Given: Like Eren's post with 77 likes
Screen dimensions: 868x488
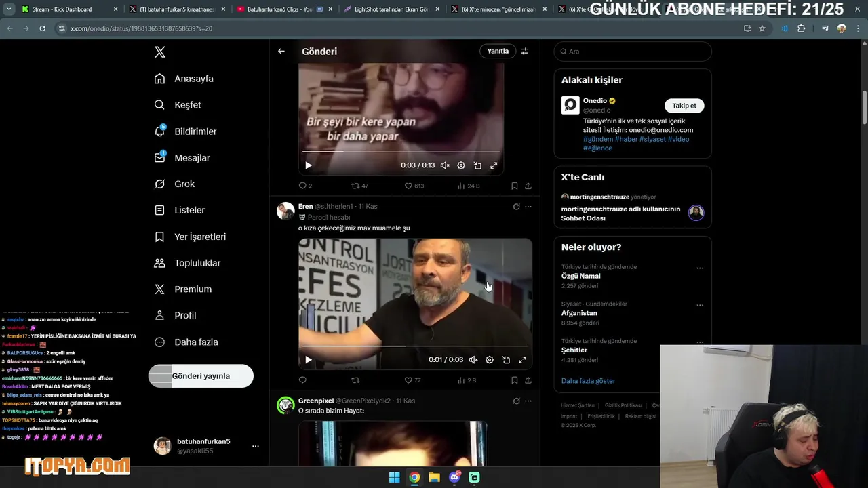Looking at the screenshot, I should coord(412,380).
